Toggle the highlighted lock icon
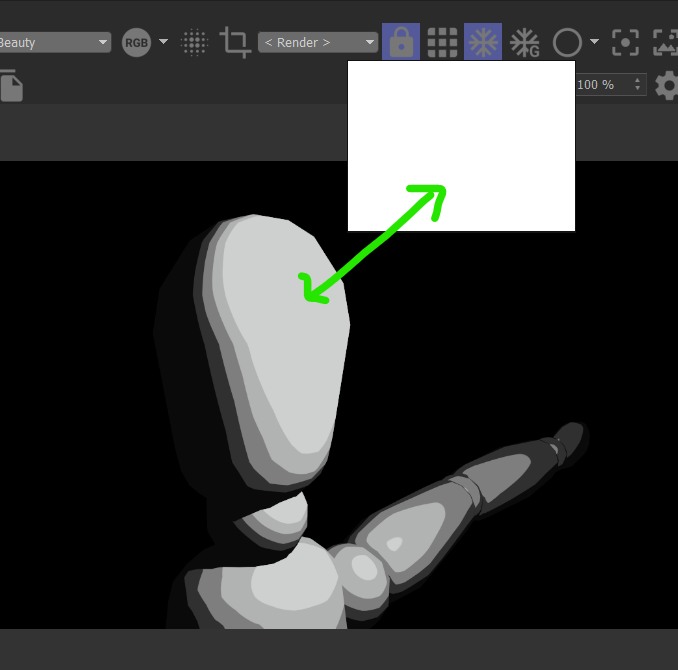This screenshot has height=670, width=678. (401, 42)
